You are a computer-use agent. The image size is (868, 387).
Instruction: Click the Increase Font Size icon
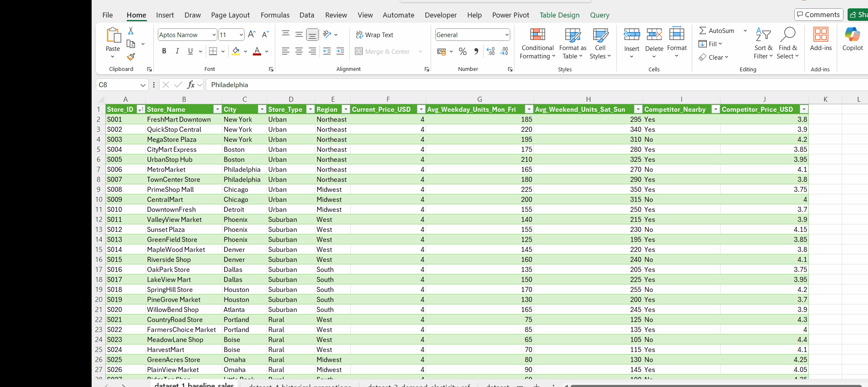pyautogui.click(x=252, y=35)
